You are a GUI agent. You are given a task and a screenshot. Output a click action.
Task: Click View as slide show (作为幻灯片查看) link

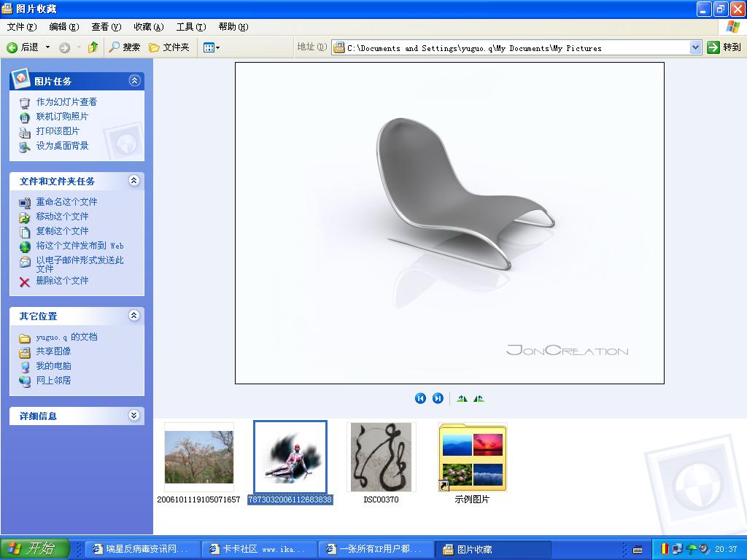[66, 102]
